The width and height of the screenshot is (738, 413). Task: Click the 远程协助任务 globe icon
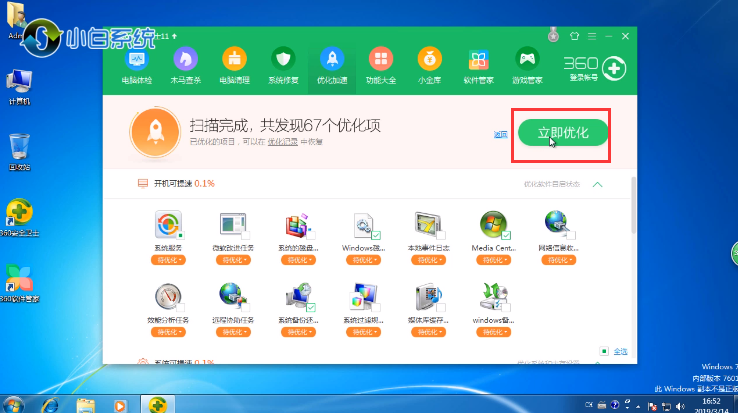point(233,297)
